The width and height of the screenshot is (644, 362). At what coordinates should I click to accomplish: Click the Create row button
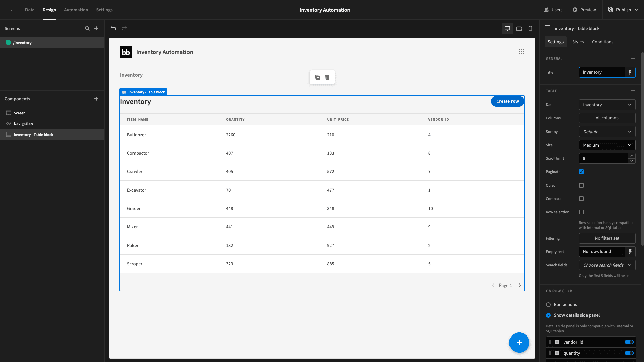click(507, 101)
